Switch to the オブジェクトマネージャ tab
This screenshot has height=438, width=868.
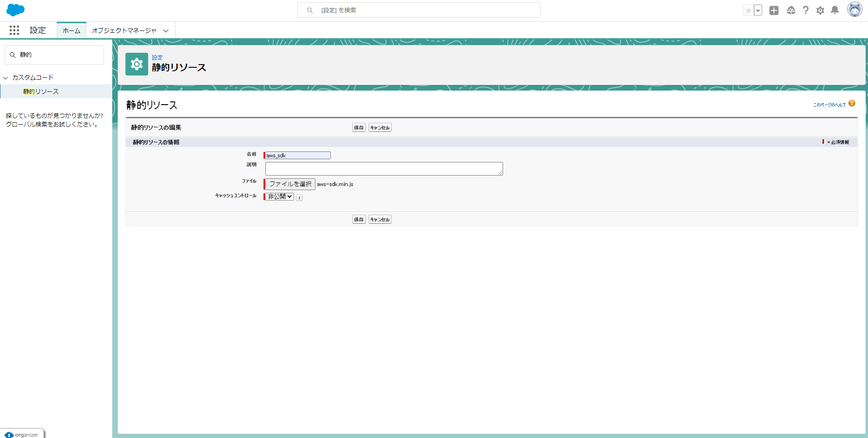124,30
